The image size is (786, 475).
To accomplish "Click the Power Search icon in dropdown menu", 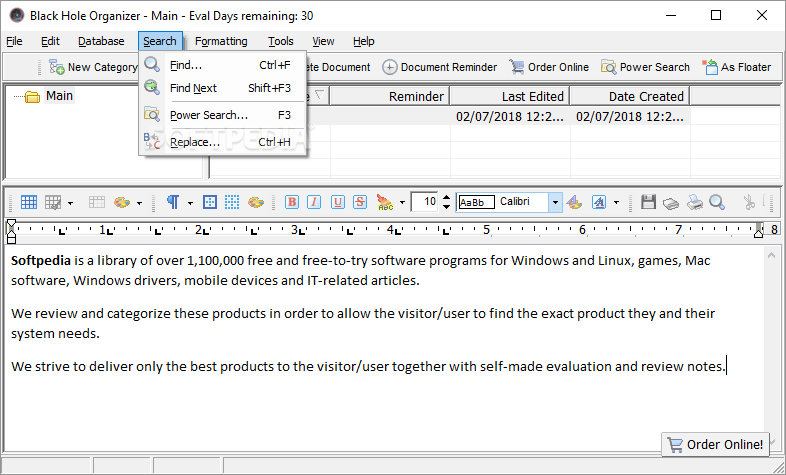I will pyautogui.click(x=152, y=114).
